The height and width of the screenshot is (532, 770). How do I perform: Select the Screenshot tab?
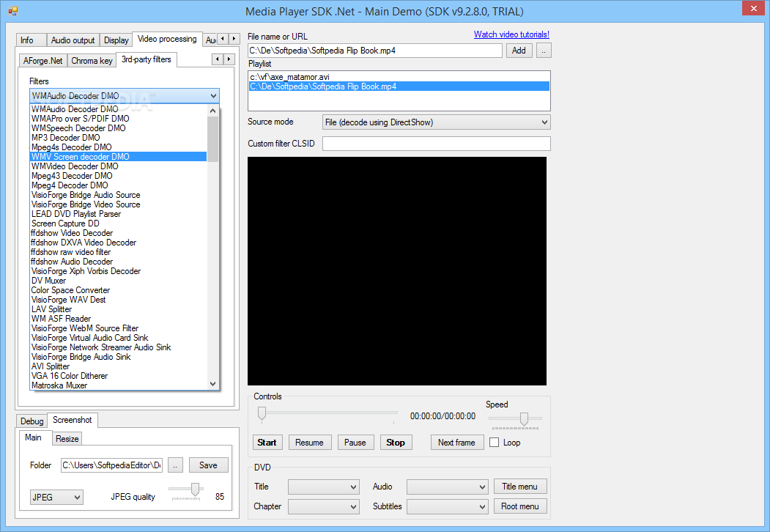73,420
